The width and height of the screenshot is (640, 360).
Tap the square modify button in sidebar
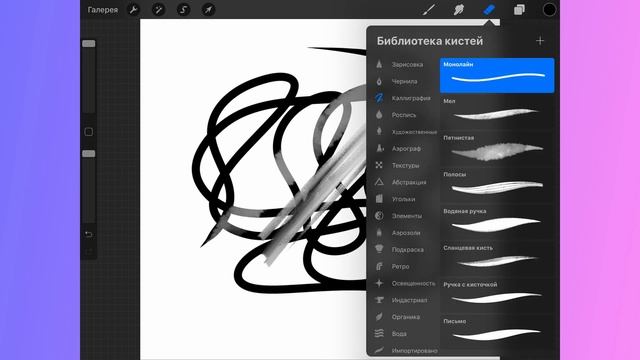coord(89,132)
